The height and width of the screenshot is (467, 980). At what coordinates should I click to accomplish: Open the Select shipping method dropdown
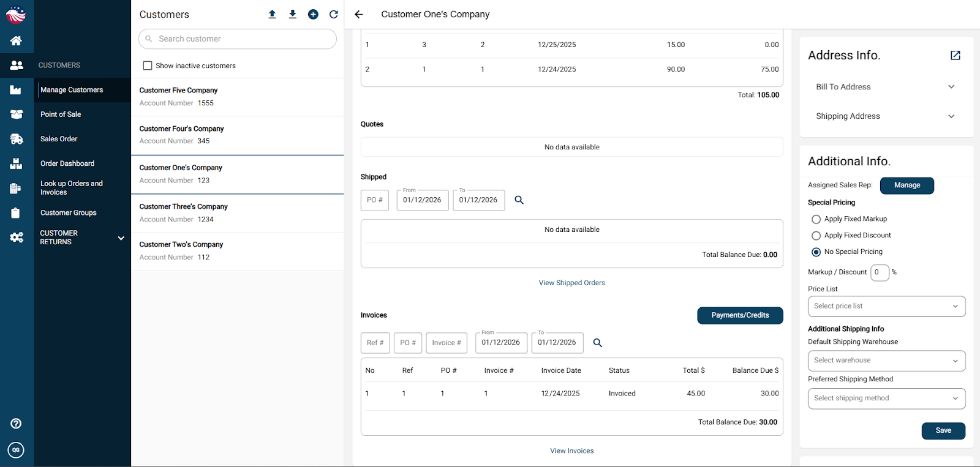click(x=886, y=398)
